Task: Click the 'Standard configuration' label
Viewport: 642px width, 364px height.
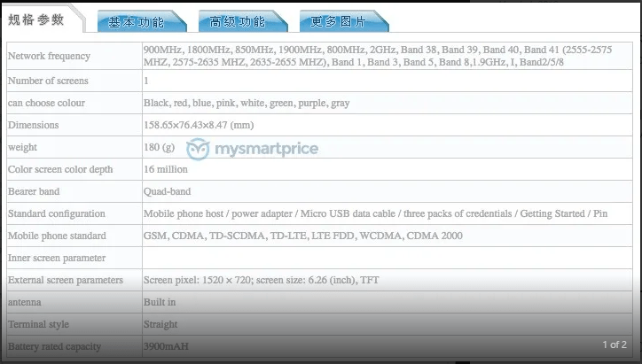Action: 57,213
